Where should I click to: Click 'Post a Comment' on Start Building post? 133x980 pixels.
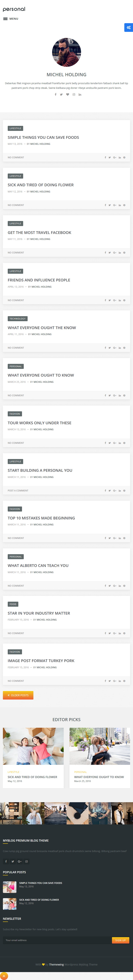click(x=18, y=490)
